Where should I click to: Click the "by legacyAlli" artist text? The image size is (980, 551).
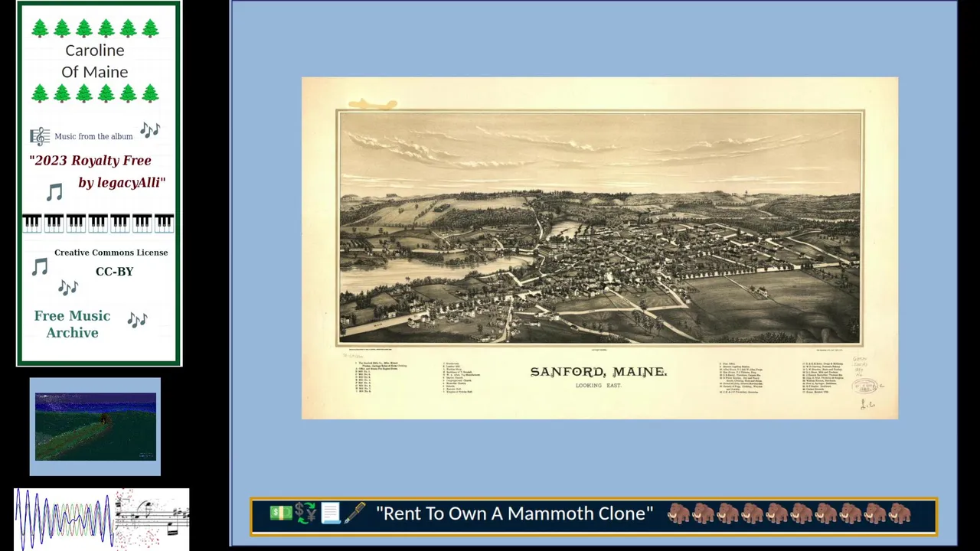122,182
